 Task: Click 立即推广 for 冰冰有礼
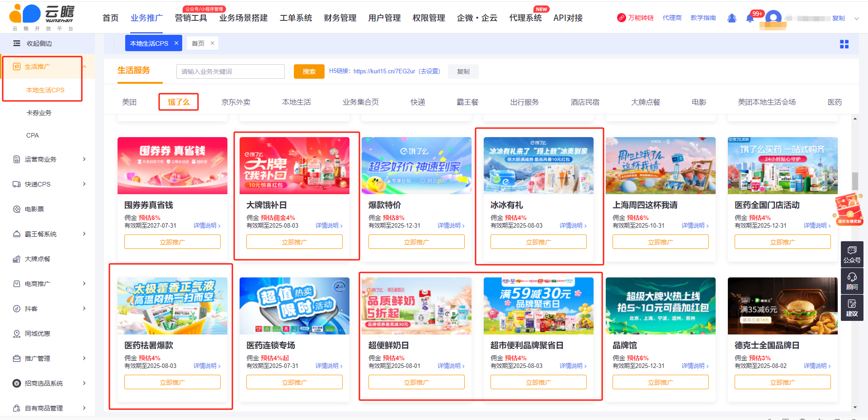pyautogui.click(x=538, y=242)
